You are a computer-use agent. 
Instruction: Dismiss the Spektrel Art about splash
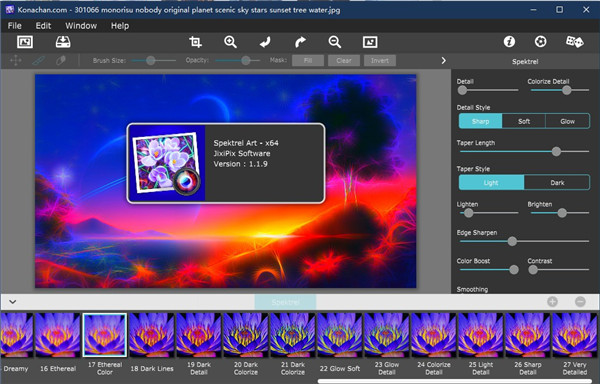pos(226,163)
